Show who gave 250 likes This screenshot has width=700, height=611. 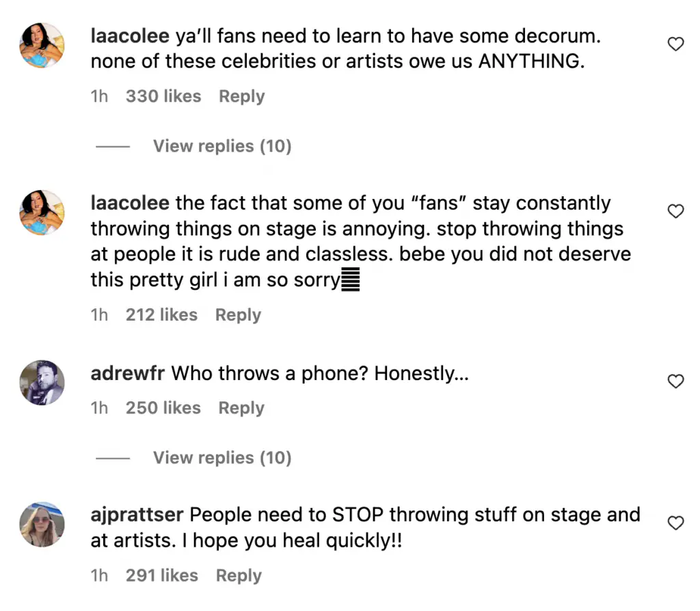163,408
